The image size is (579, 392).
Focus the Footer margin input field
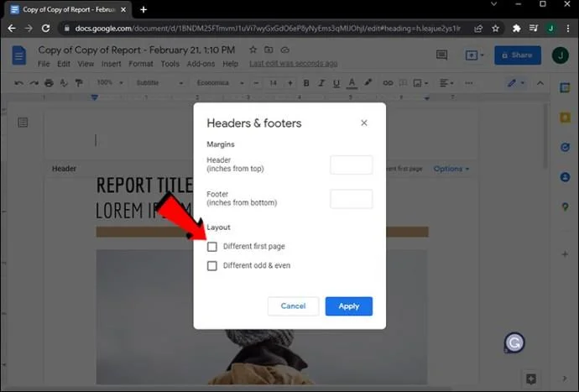tap(351, 199)
